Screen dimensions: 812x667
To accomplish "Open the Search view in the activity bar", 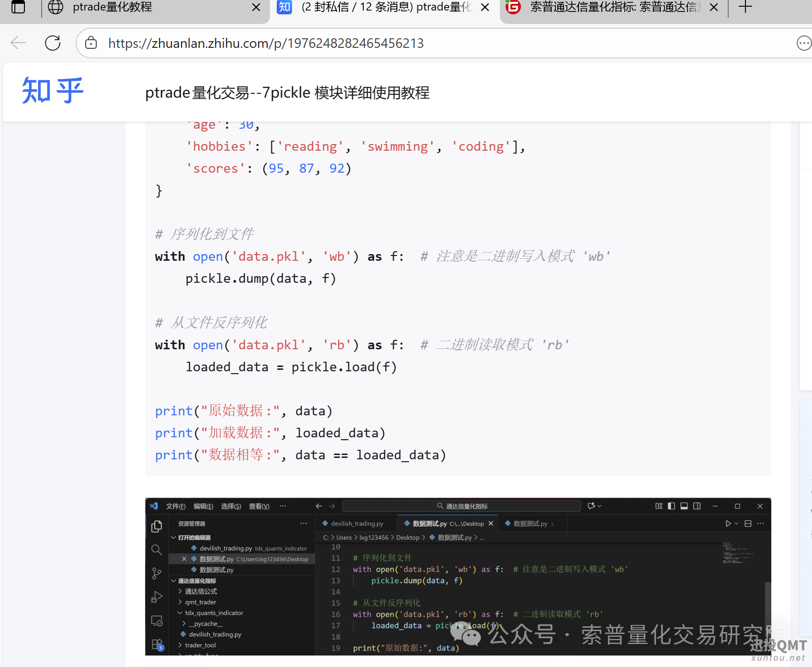I will (x=157, y=550).
